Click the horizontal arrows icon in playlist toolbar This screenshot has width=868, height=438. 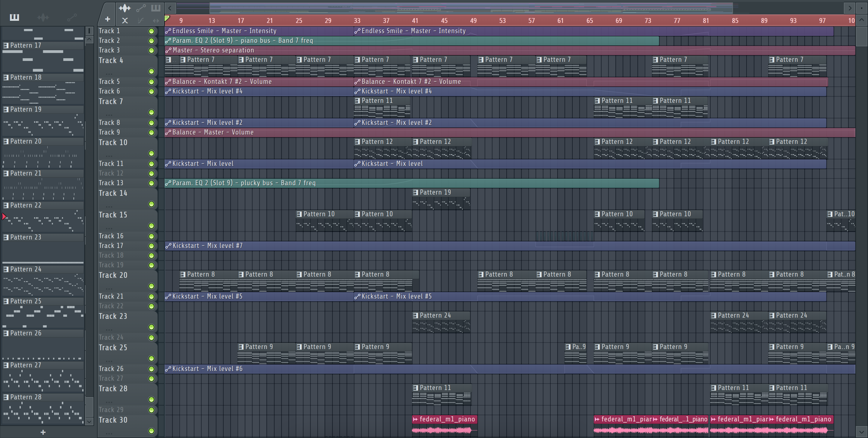(156, 21)
